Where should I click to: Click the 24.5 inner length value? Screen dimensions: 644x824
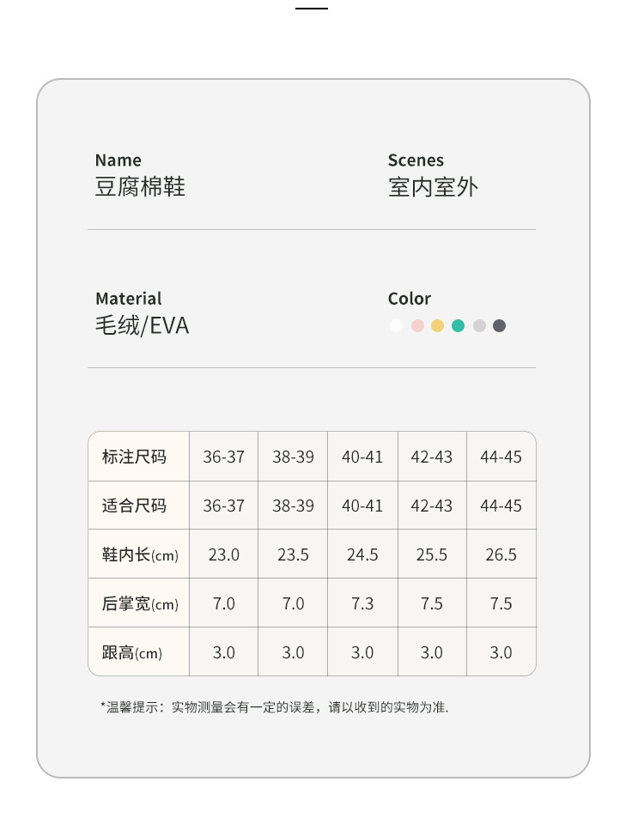coord(362,554)
